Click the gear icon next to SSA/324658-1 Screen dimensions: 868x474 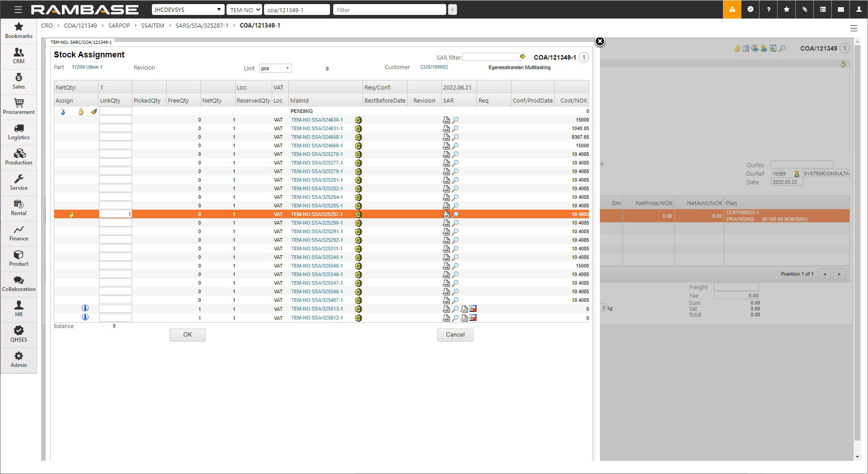coord(359,137)
